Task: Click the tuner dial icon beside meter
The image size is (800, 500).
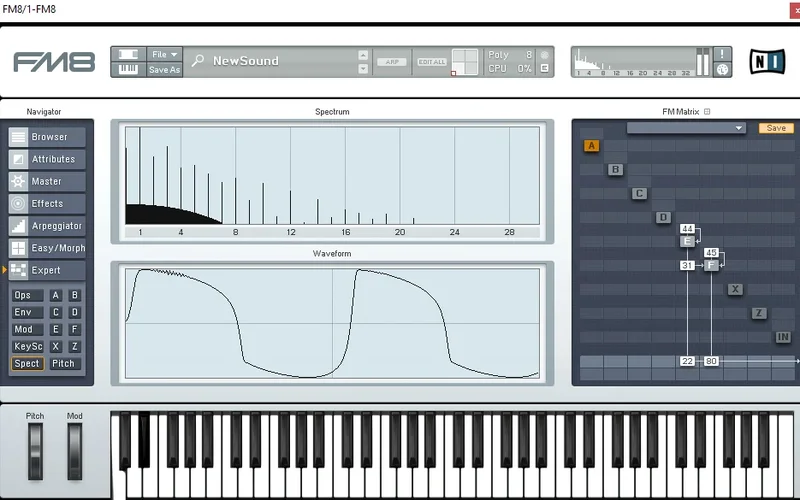Action: [x=722, y=69]
